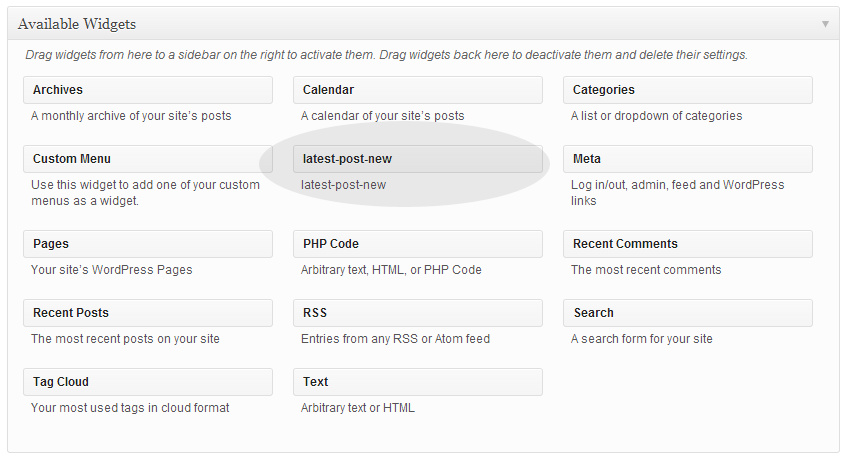Select the Archives widget
This screenshot has width=851, height=457.
[148, 90]
